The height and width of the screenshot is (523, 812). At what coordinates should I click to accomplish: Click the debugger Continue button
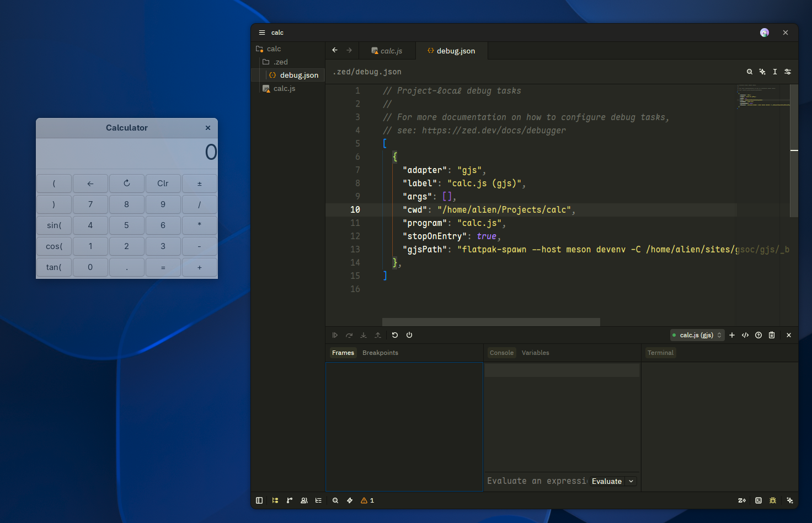tap(335, 335)
